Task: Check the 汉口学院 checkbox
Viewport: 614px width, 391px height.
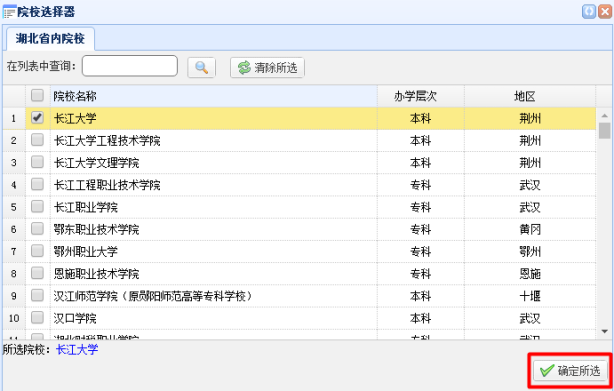Action: click(x=37, y=317)
